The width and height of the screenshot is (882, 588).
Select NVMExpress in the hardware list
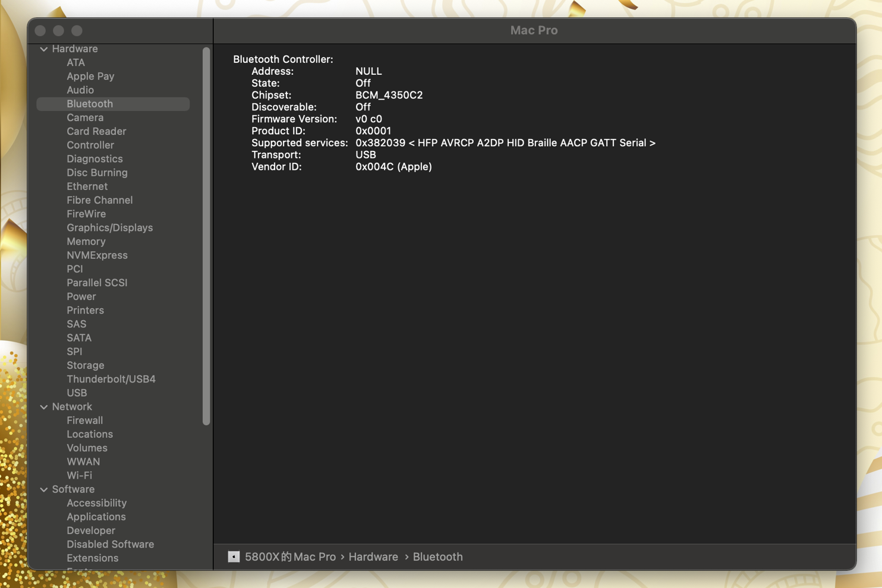coord(97,255)
